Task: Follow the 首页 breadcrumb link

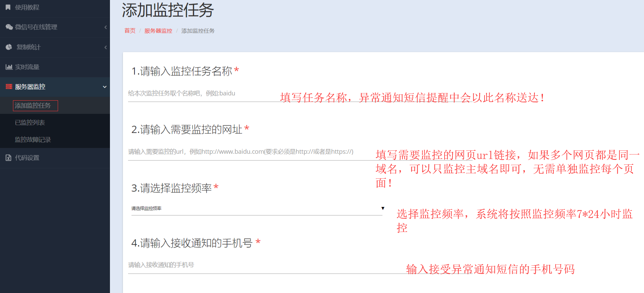Action: 130,31
